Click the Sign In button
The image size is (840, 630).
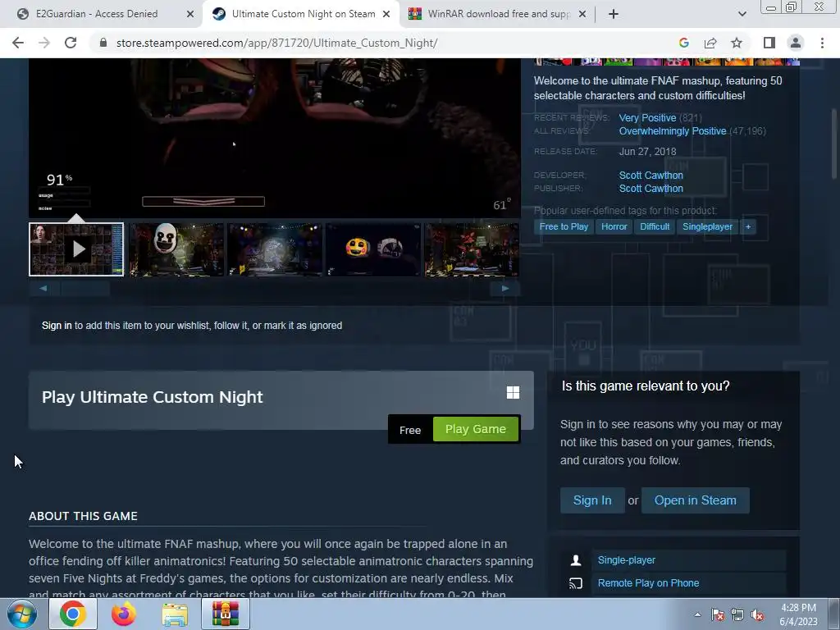(592, 500)
